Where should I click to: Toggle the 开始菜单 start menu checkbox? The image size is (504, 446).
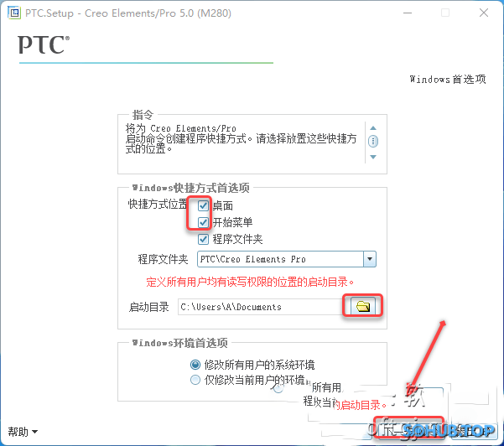pyautogui.click(x=203, y=222)
